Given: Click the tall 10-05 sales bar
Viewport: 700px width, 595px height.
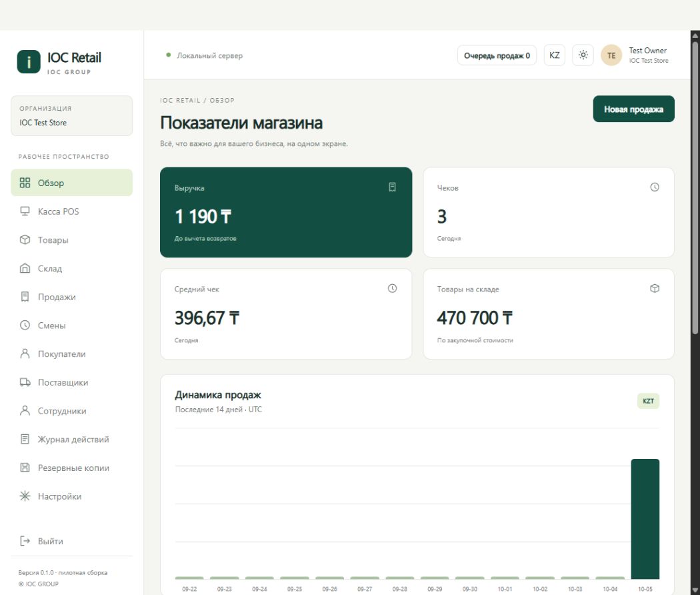Looking at the screenshot, I should (645, 518).
